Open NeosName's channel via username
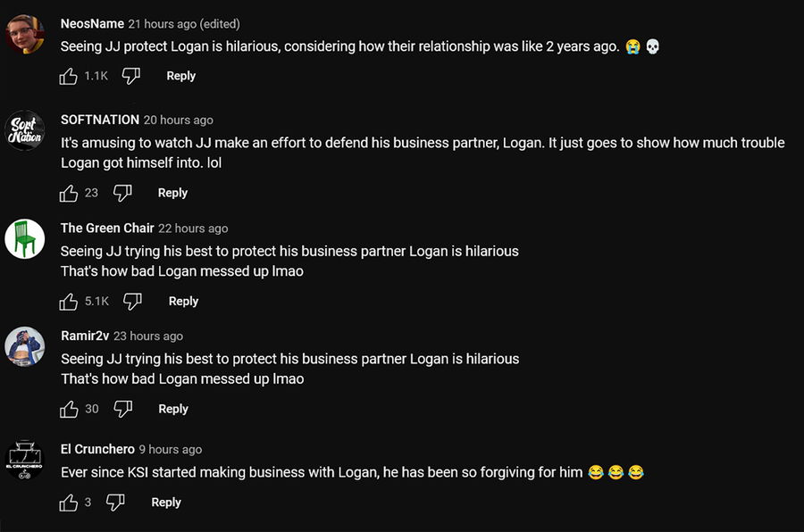This screenshot has width=804, height=532. pos(92,24)
